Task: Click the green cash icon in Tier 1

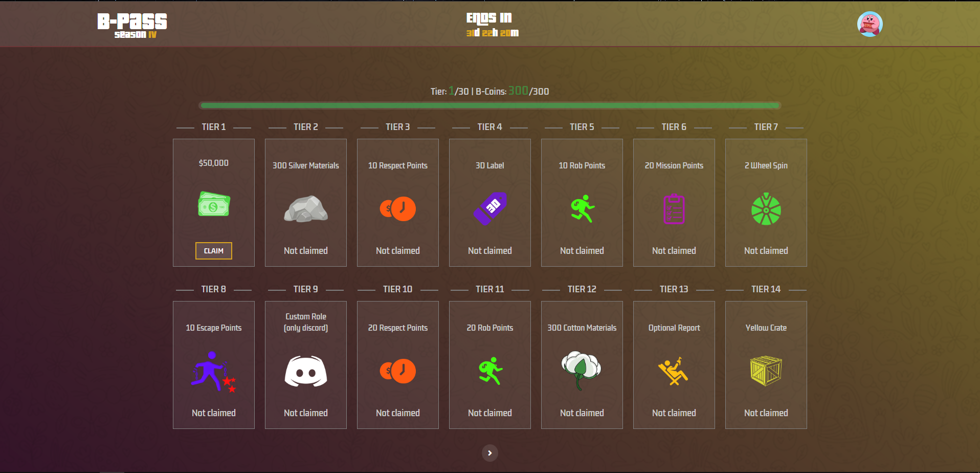Action: [x=214, y=204]
